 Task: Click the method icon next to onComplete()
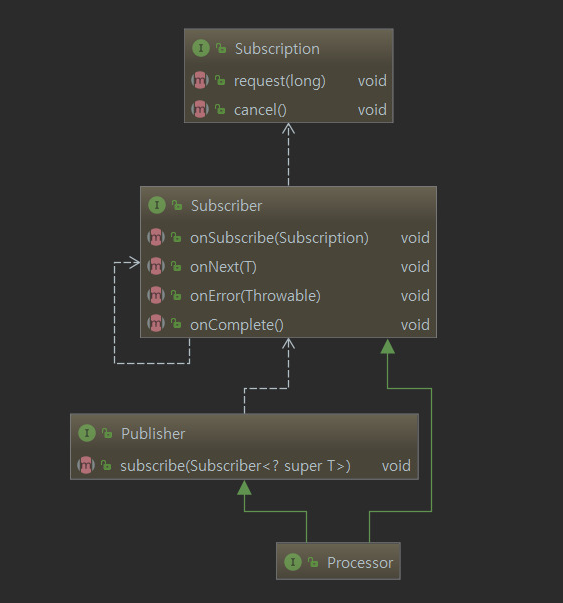156,324
